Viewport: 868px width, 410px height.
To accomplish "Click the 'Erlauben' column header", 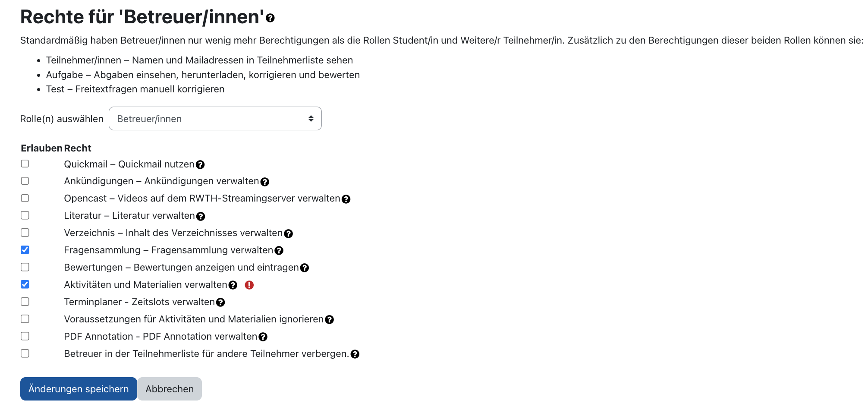I will coord(42,148).
